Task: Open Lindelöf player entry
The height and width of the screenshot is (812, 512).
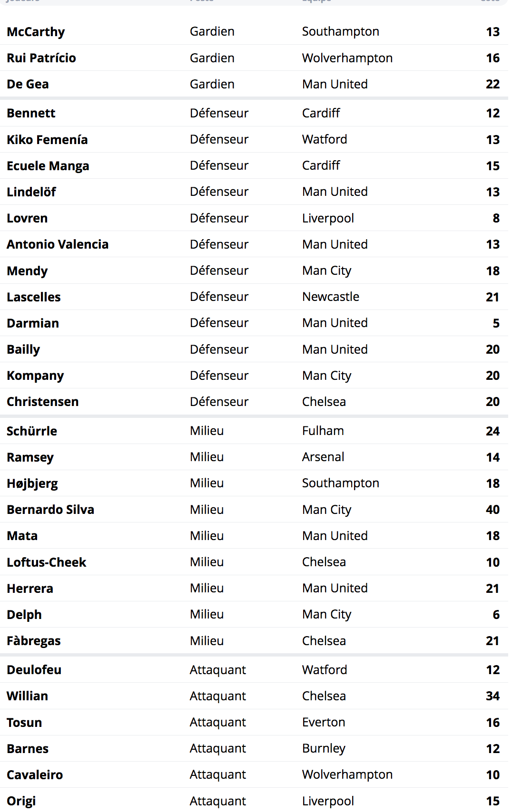Action: pos(254,192)
